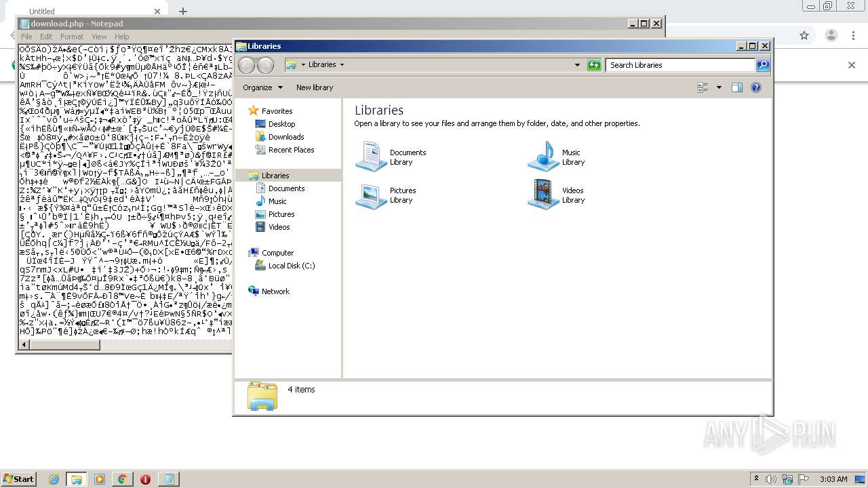Viewport: 868px width, 488px height.
Task: Click the 3:03 AM clock
Action: pos(833,479)
